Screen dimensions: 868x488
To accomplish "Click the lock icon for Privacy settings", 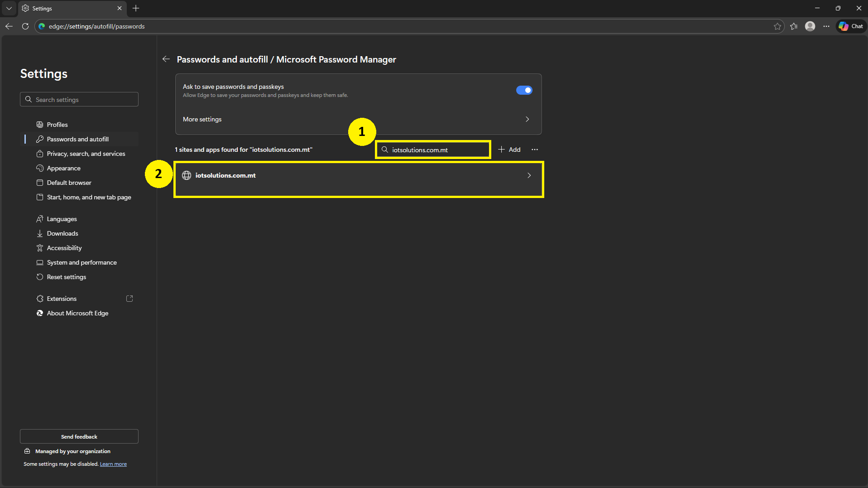I will tap(40, 154).
